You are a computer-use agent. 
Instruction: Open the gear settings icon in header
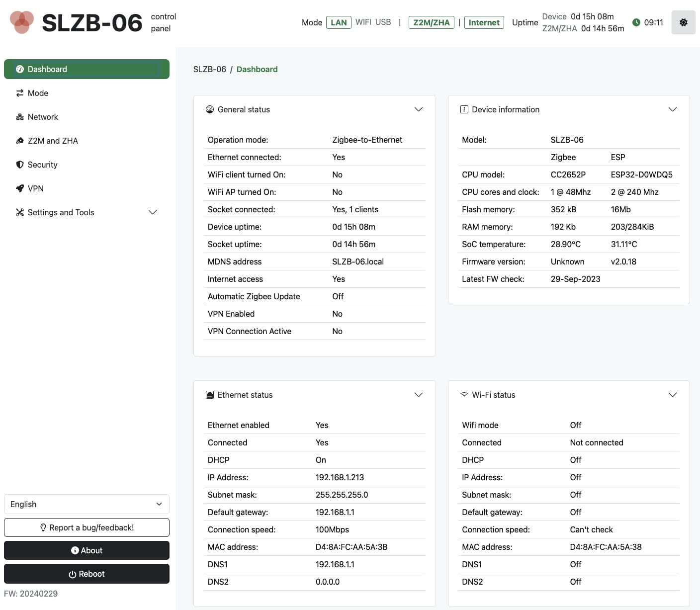point(683,22)
